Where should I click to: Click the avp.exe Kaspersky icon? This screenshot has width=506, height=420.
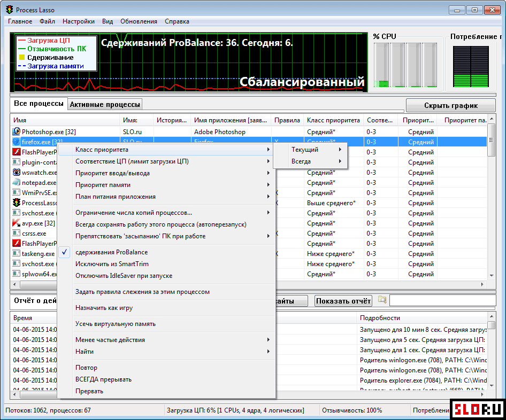point(16,223)
